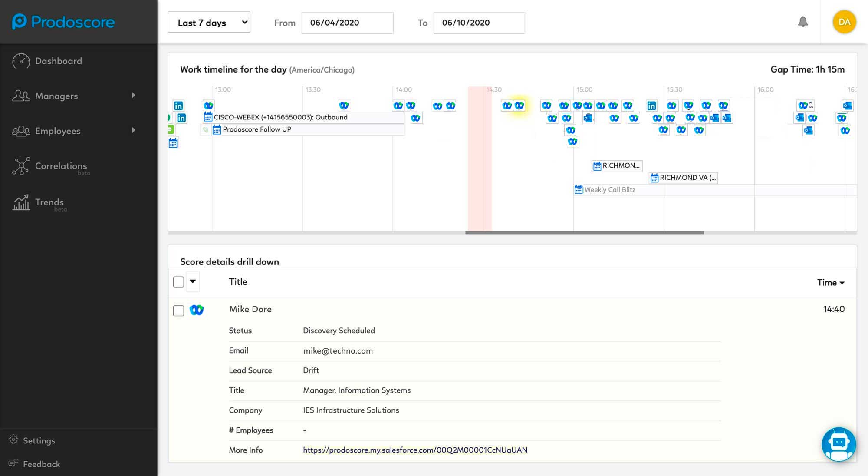868x476 pixels.
Task: Click the phone icon beside Prodoscore Follow UP
Action: point(206,129)
